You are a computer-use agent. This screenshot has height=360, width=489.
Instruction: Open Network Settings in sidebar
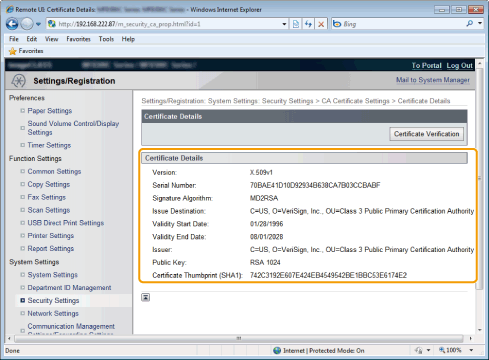pyautogui.click(x=53, y=313)
